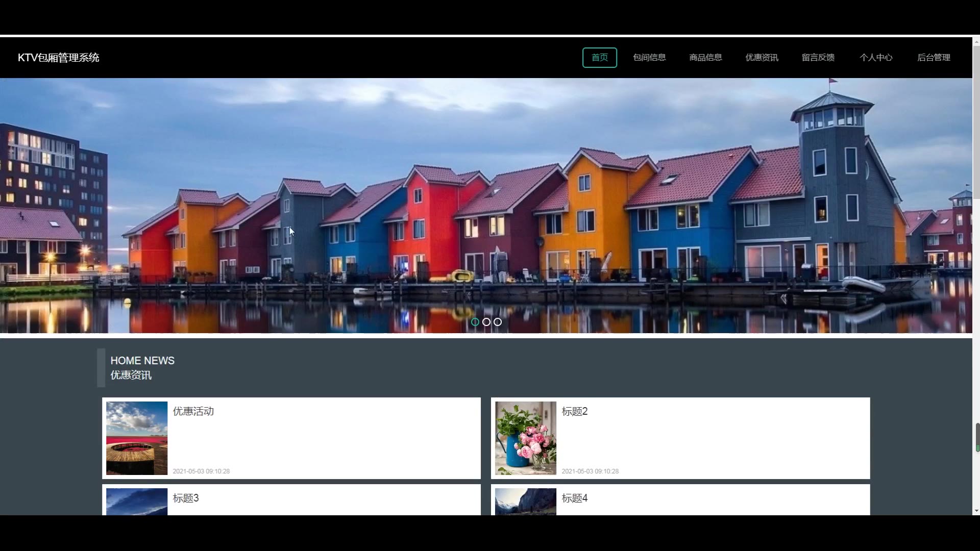Open the 包间信息 menu item
The image size is (980, 551).
pos(649,58)
